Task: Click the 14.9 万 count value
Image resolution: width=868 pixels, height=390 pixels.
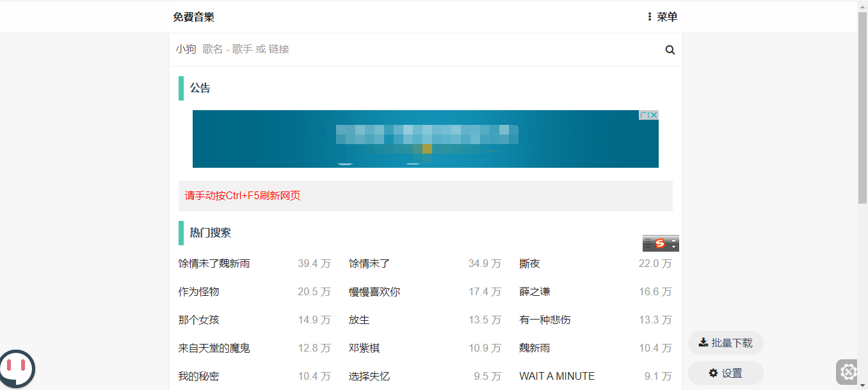Action: (x=314, y=320)
